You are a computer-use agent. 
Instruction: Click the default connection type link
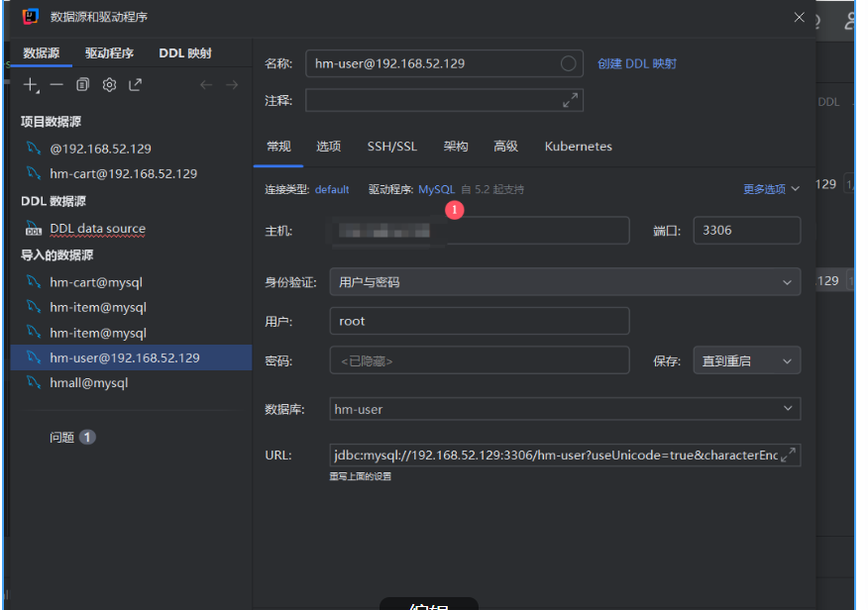[x=332, y=190]
